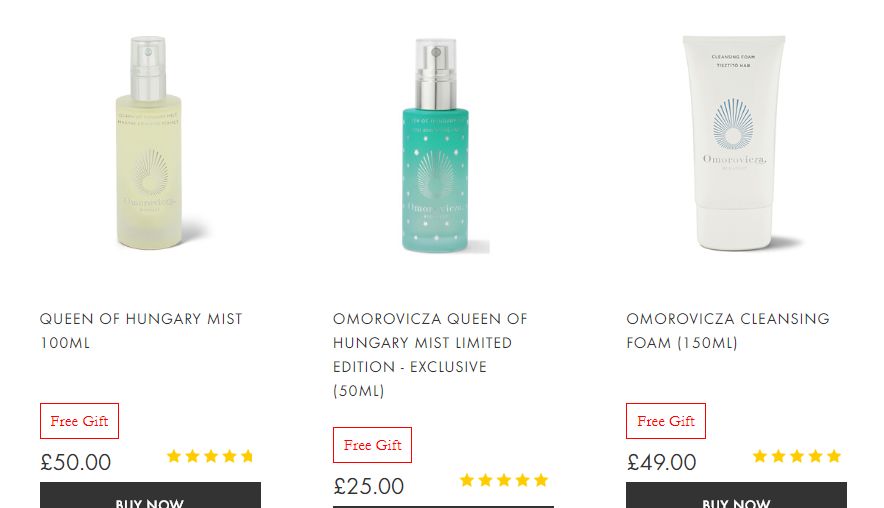Open the Cleansing Foam tube product image

(736, 143)
